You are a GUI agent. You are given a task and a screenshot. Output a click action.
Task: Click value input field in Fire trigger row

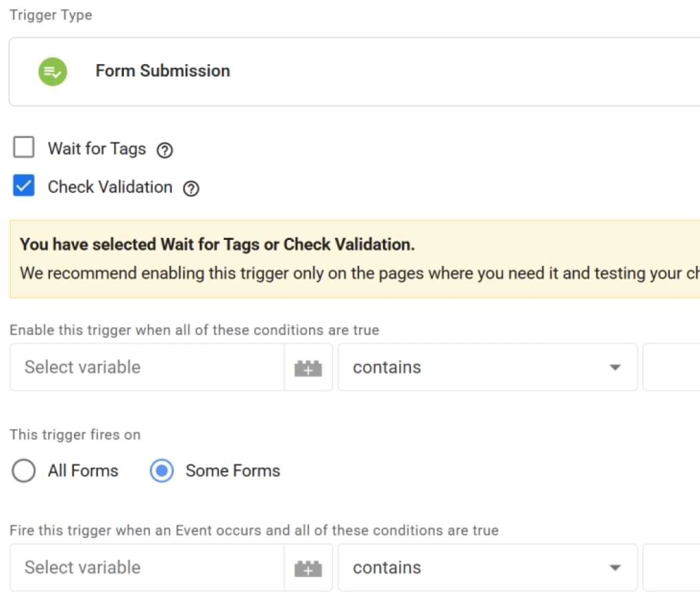pos(671,568)
